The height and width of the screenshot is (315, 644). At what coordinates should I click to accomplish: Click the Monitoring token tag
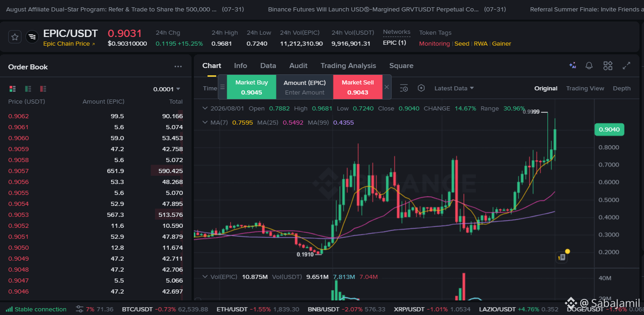click(434, 44)
